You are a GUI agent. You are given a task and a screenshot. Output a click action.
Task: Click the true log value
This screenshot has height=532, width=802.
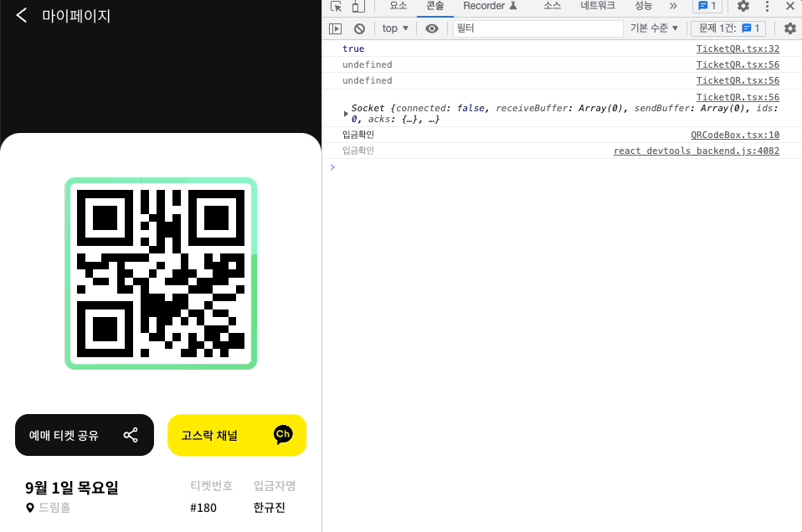pos(353,49)
